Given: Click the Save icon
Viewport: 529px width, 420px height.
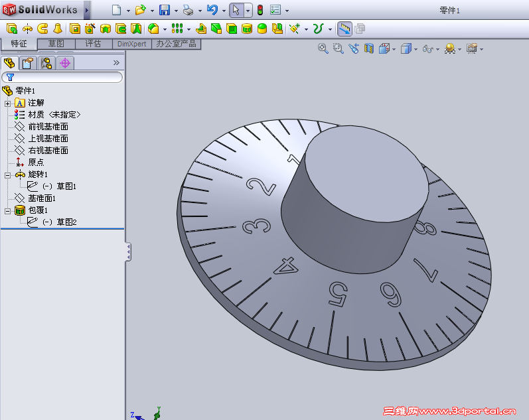Looking at the screenshot, I should 165,10.
